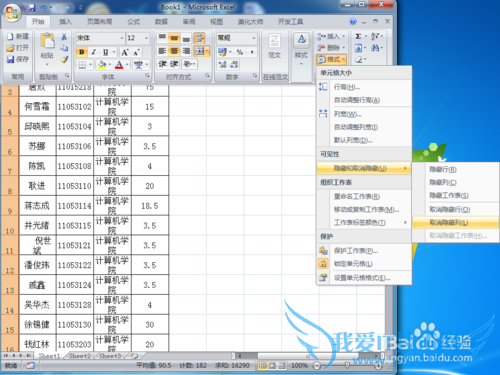Screen dimensions: 500x375
Task: Toggle Wrap Text button
Action: tap(199, 38)
